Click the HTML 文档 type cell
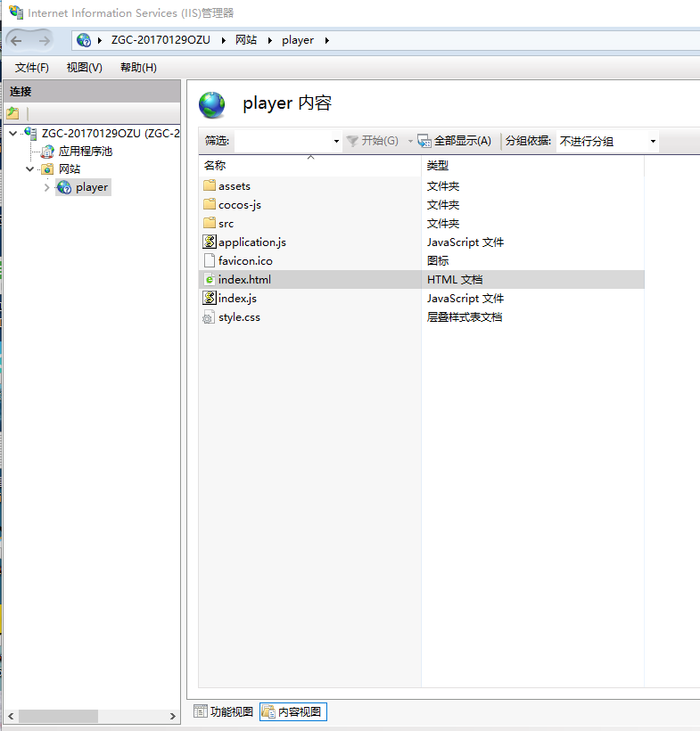Screen dimensions: 700x731 (455, 279)
